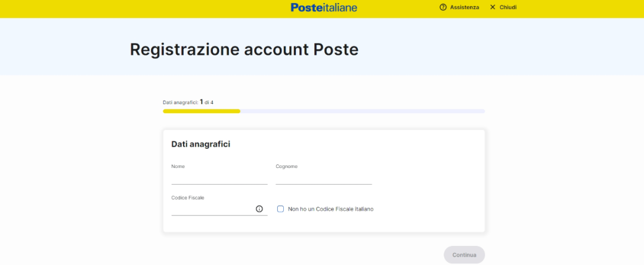Click the unfilled part of the progress bar
Image resolution: width=644 pixels, height=265 pixels.
(x=362, y=111)
